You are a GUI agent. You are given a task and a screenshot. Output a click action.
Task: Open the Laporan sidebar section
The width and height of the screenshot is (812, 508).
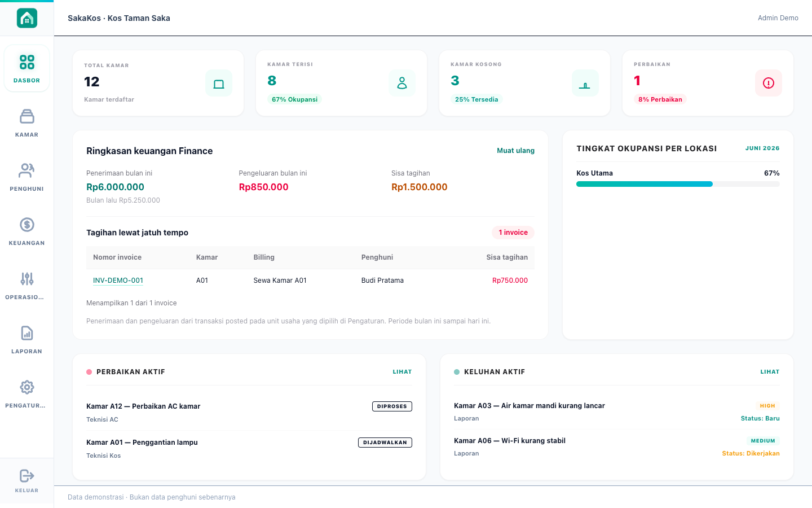pyautogui.click(x=27, y=339)
